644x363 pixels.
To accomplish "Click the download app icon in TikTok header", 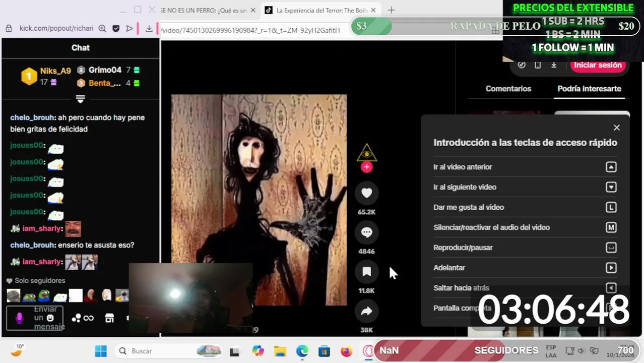I will [x=554, y=65].
